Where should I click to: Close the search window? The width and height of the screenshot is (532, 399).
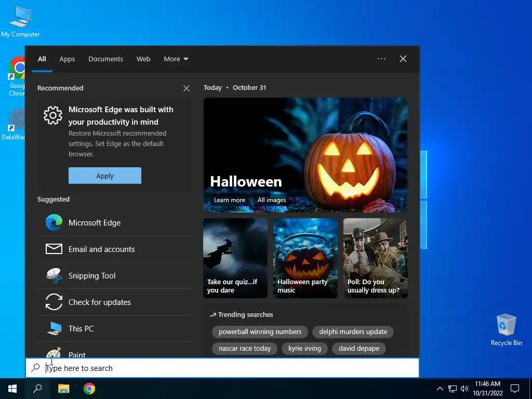coord(403,59)
